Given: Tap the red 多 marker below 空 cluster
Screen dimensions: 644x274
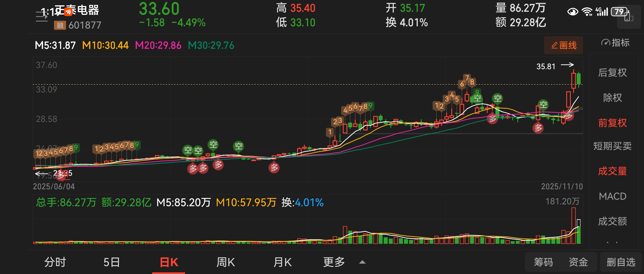Looking at the screenshot, I should coord(193,169).
